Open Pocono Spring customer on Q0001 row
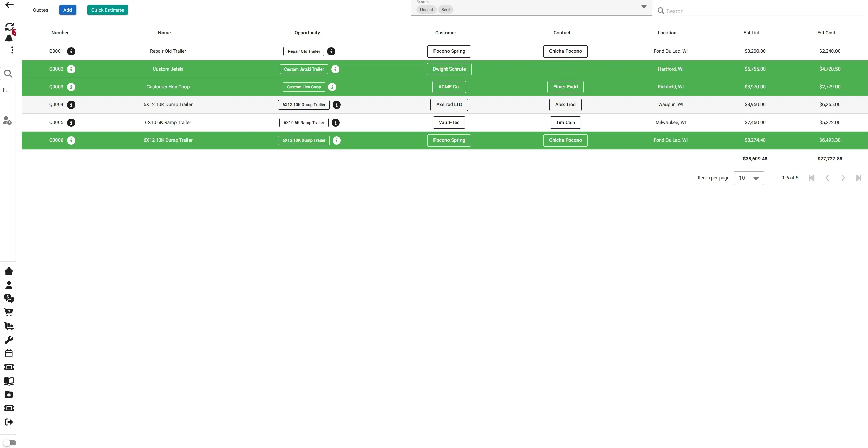This screenshot has height=448, width=868. [x=449, y=51]
